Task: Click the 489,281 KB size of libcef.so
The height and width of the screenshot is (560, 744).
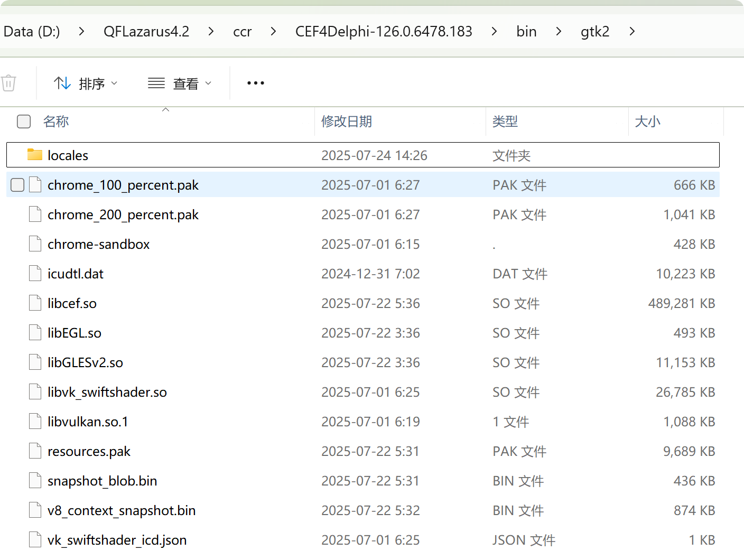Action: [682, 303]
